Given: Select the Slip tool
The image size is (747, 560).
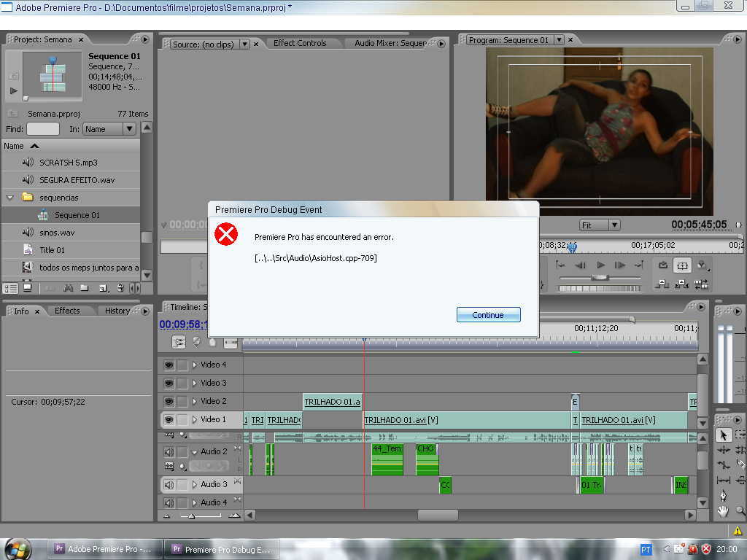Looking at the screenshot, I should click(x=723, y=481).
